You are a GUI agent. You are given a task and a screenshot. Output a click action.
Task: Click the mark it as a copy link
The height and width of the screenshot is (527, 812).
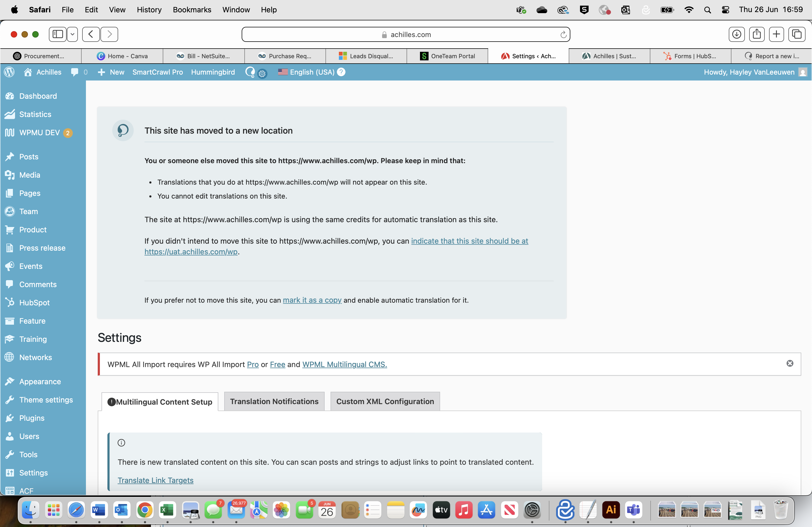[x=312, y=300]
